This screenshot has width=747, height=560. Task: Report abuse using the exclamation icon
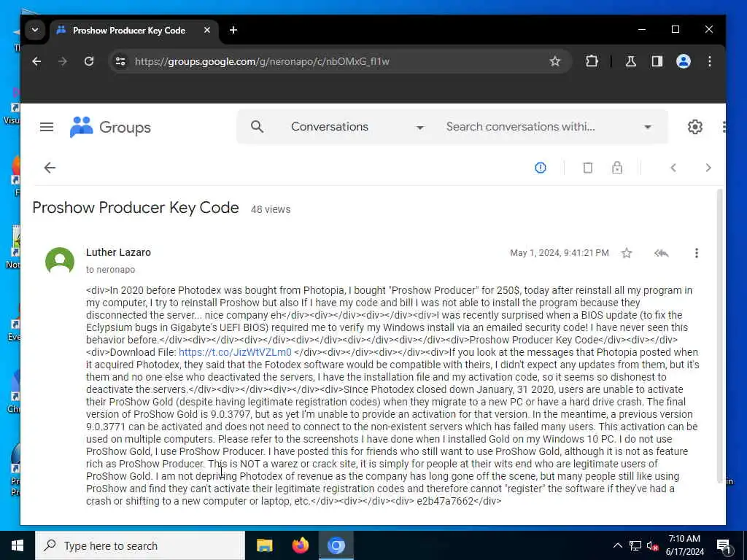pyautogui.click(x=541, y=168)
